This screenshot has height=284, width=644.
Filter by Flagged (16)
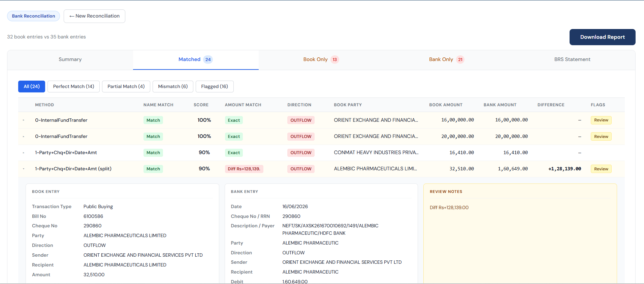tap(215, 87)
